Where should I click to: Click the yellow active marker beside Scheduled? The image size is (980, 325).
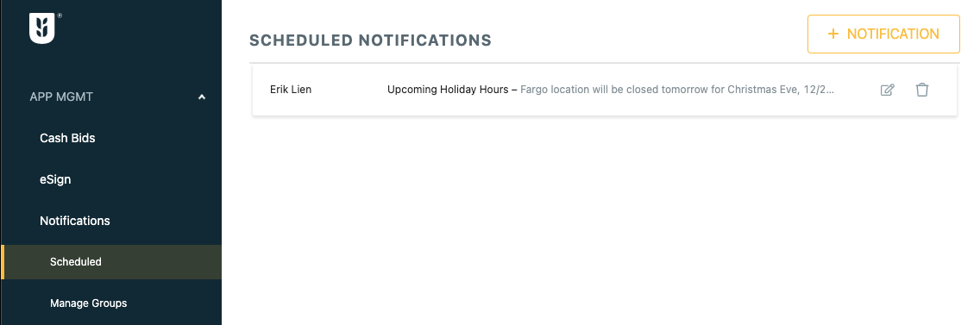(x=3, y=262)
